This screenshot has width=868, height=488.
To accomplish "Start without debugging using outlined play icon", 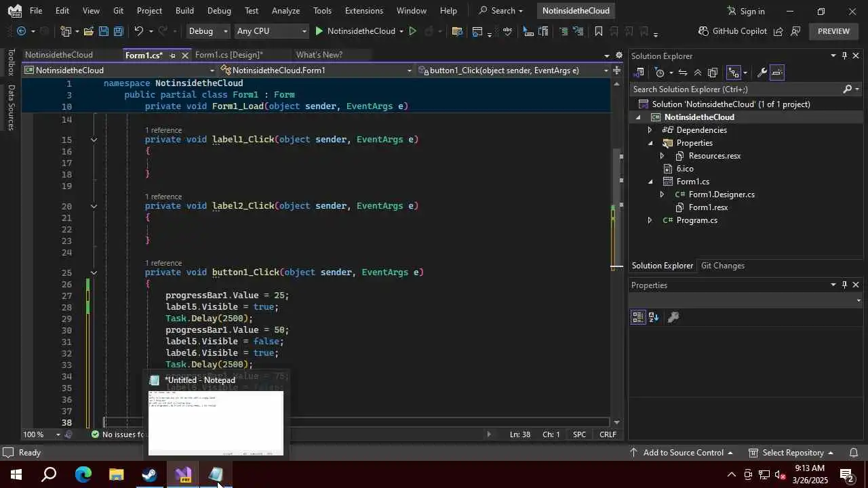I will (412, 31).
